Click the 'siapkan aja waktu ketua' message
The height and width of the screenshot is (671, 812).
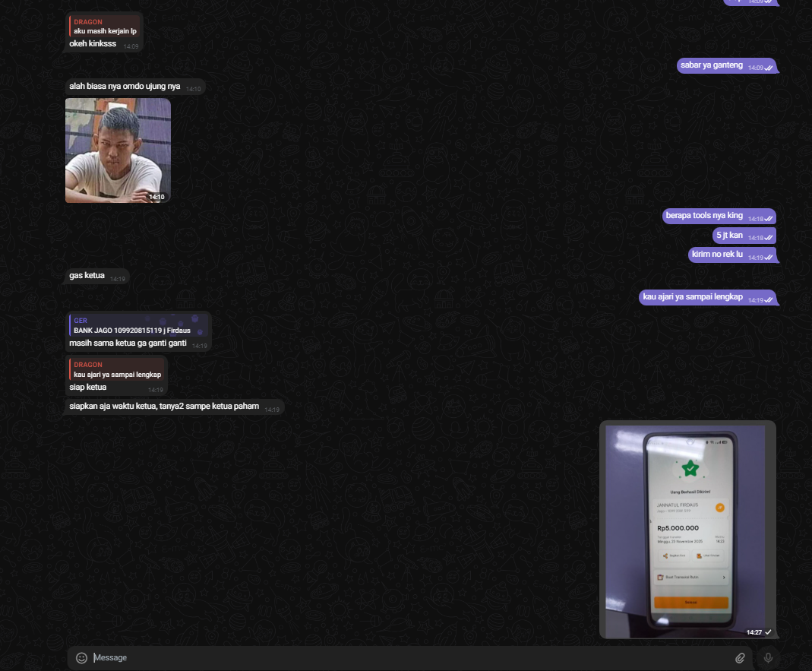(x=164, y=407)
